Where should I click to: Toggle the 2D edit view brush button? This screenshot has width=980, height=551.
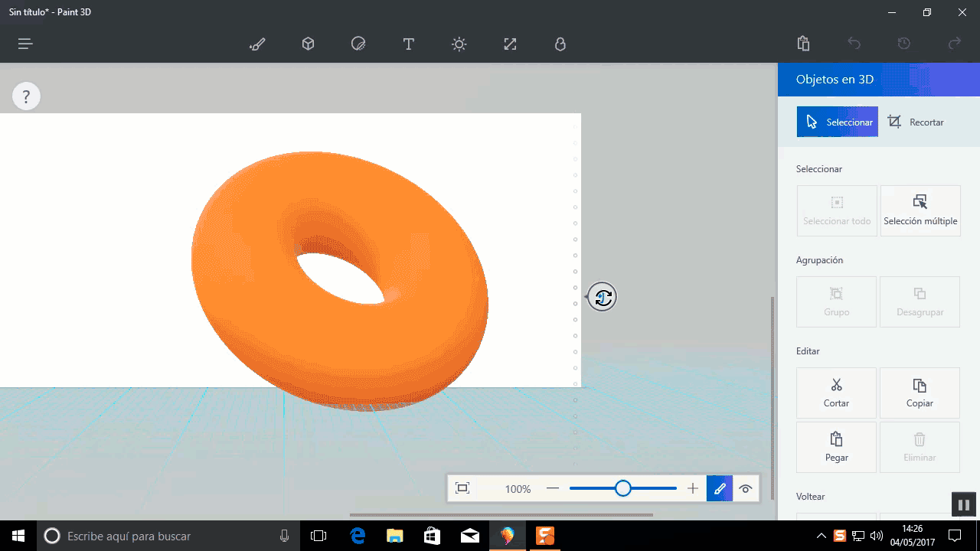pyautogui.click(x=720, y=488)
